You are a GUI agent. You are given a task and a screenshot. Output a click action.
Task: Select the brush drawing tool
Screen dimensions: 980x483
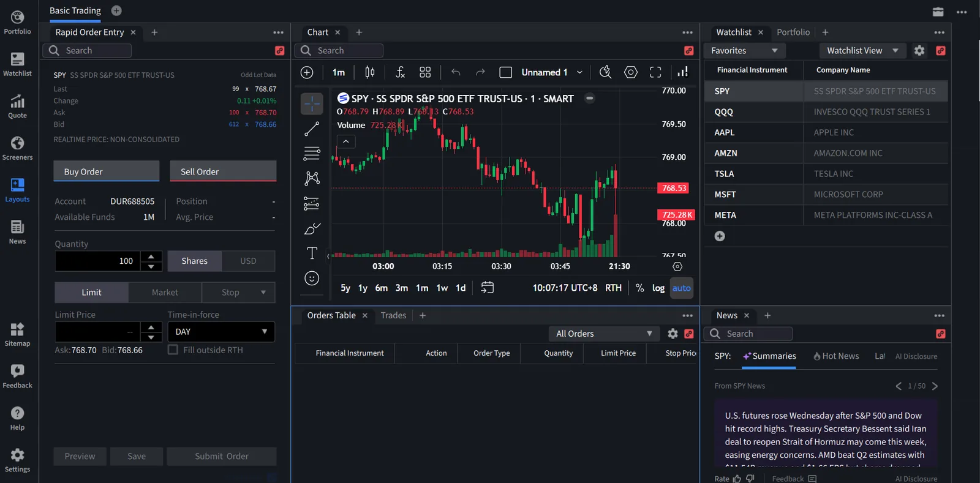click(312, 228)
